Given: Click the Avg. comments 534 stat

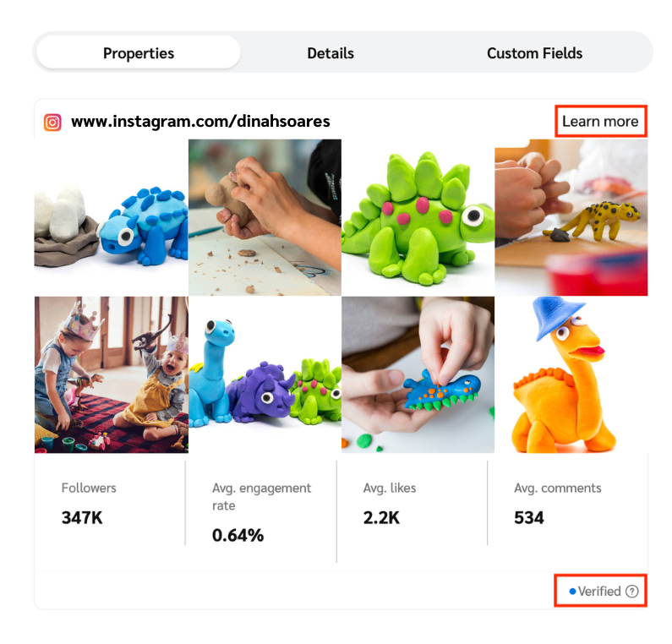Looking at the screenshot, I should coord(558,504).
